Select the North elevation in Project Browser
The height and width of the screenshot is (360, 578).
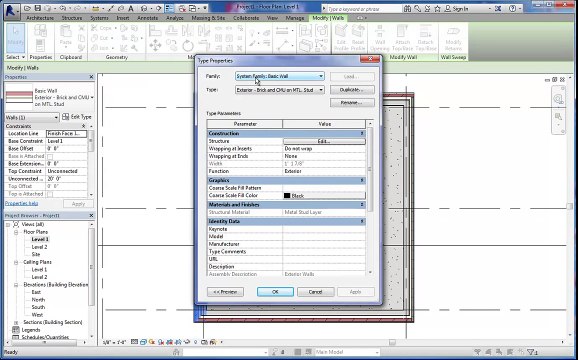[x=38, y=300]
